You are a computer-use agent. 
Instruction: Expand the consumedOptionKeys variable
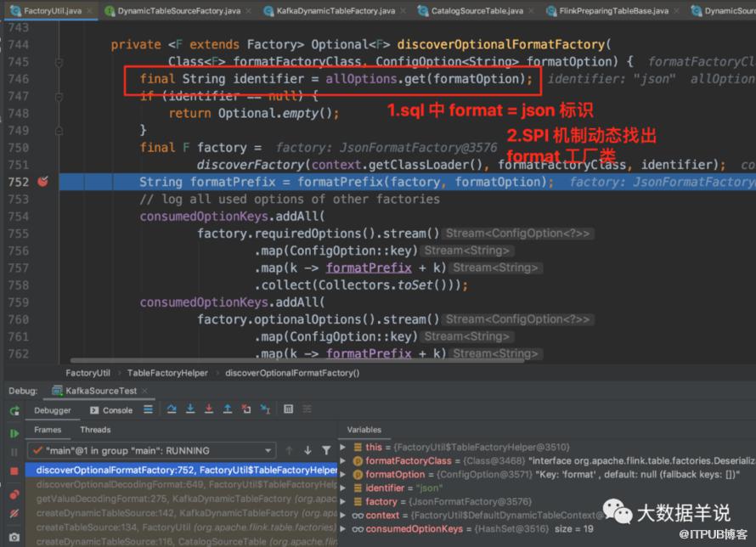coord(343,529)
